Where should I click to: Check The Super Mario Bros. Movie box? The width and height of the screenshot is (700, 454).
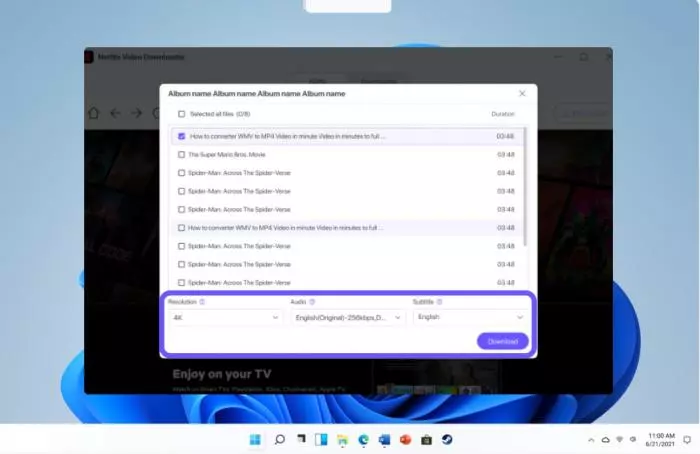click(x=181, y=154)
